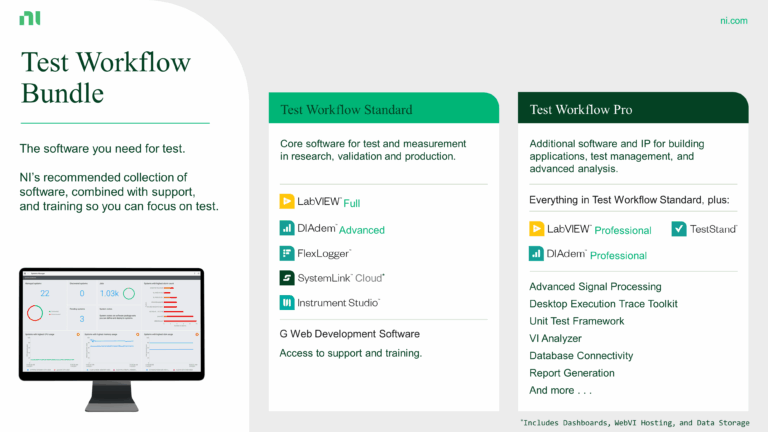The image size is (768, 432).
Task: Click the TestStand checkmark icon
Action: [x=679, y=229]
